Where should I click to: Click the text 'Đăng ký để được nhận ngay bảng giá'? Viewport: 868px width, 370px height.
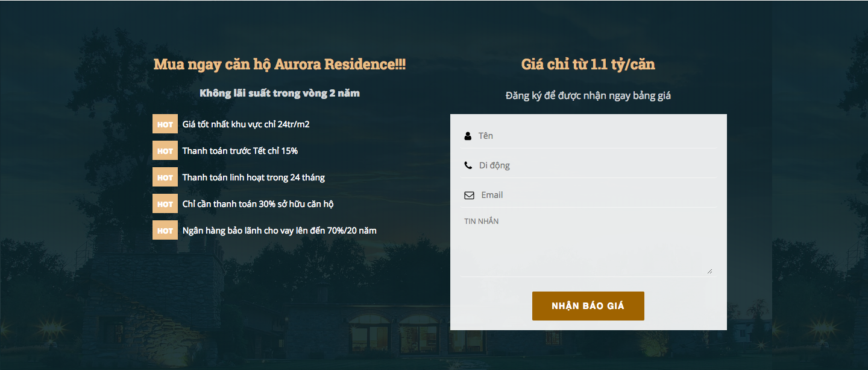(x=588, y=95)
